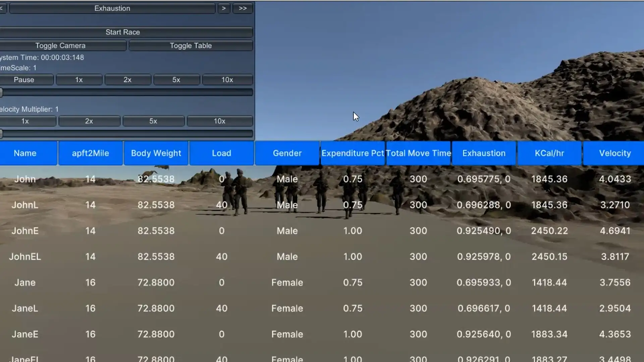Screen dimensions: 644x362
Task: Select the JohnEL row name cell
Action: click(x=25, y=257)
